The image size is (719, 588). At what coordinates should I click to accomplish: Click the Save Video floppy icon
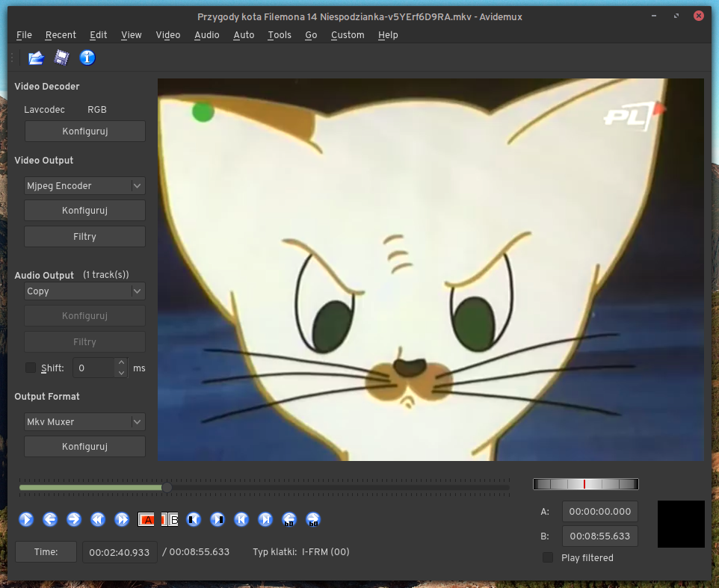(x=61, y=58)
